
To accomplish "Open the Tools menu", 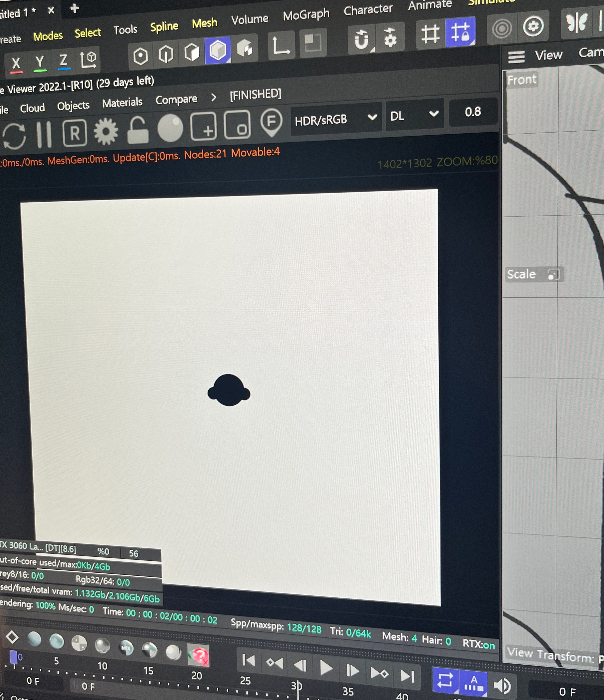I will coord(125,30).
